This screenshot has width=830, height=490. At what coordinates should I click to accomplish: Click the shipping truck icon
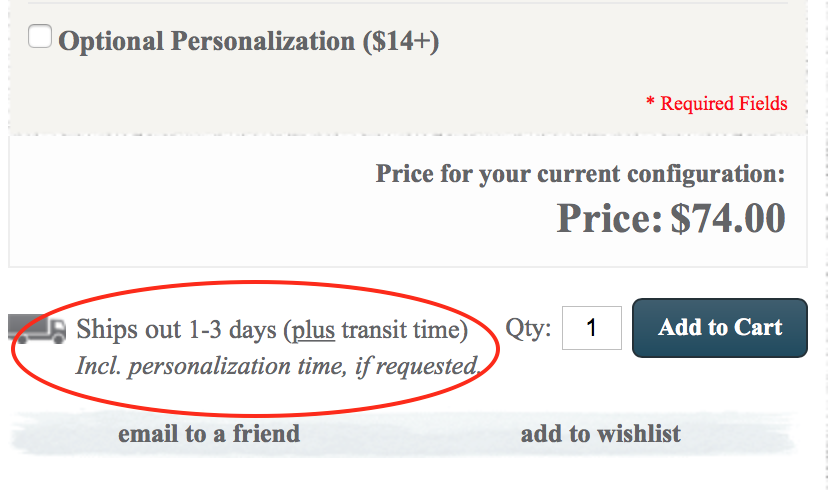tap(37, 328)
